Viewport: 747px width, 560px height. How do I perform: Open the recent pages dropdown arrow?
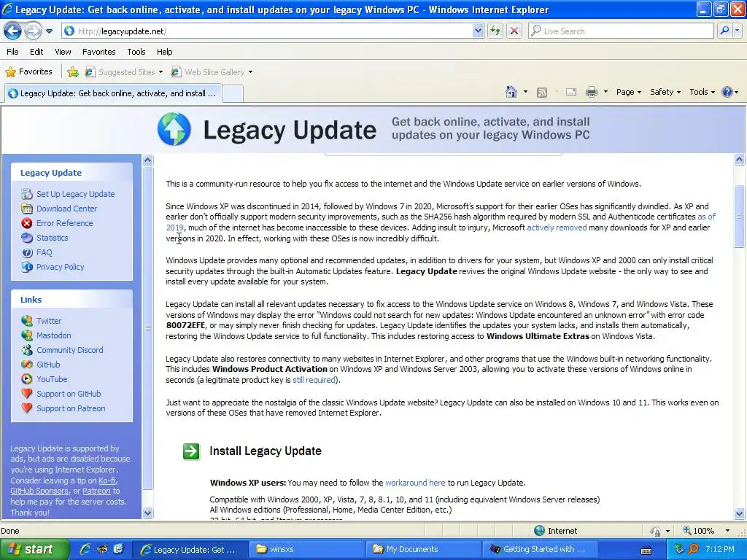tap(49, 31)
